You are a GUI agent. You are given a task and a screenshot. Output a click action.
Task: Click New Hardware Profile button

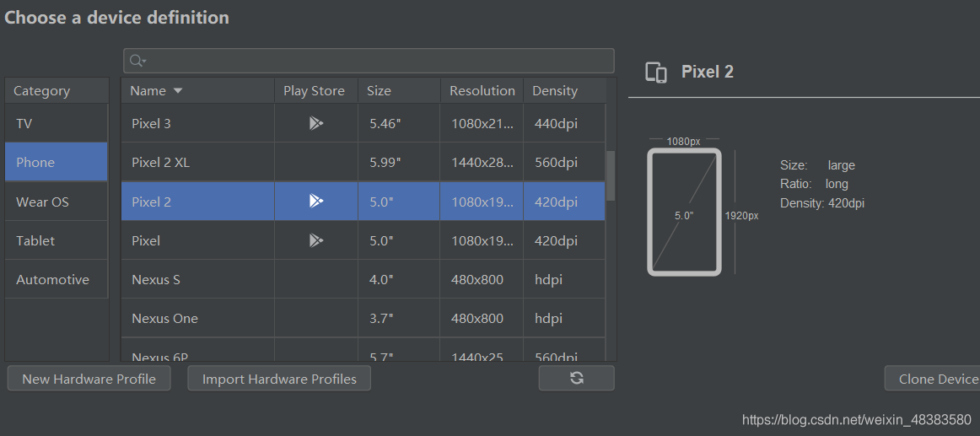pyautogui.click(x=89, y=379)
